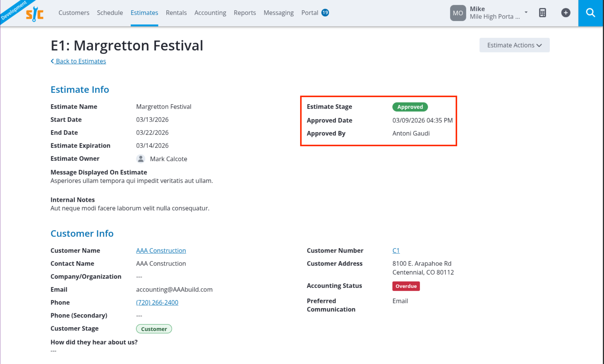604x364 pixels.
Task: Click email accounting@AAAbuild.com
Action: [174, 289]
